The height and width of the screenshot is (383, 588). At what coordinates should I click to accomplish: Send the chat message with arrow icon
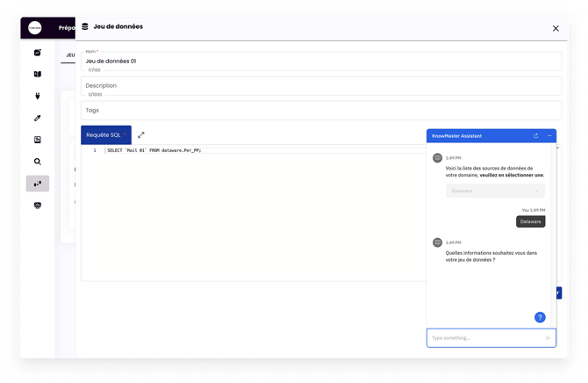click(548, 338)
